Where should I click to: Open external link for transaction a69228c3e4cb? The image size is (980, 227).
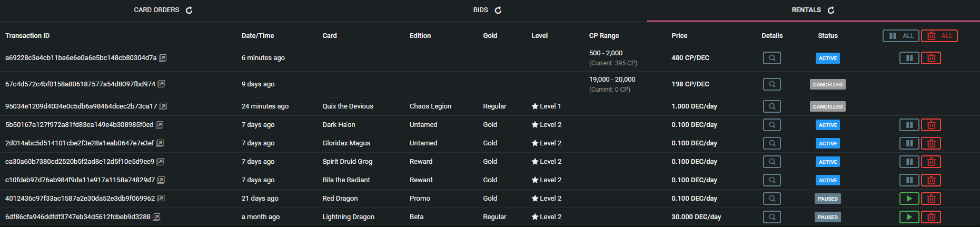[163, 58]
